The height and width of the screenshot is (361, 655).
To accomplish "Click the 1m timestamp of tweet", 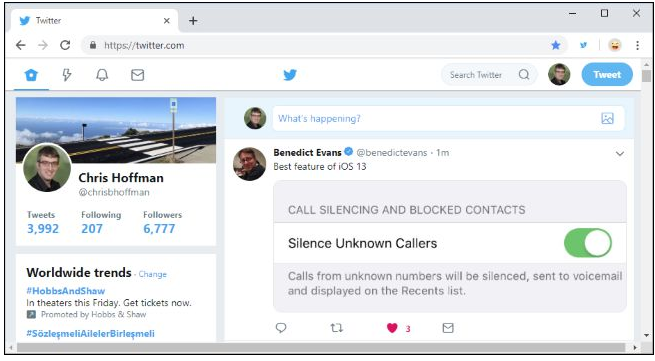I will 443,153.
